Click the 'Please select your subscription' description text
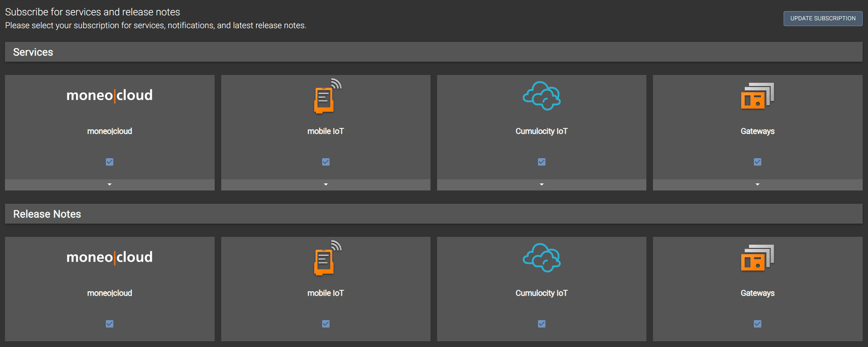Viewport: 868px width, 347px height. tap(155, 26)
